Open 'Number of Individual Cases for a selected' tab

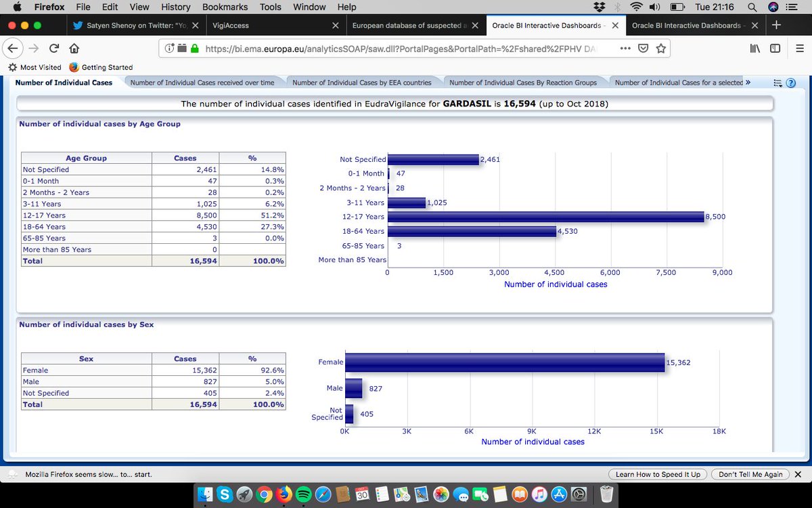click(679, 83)
